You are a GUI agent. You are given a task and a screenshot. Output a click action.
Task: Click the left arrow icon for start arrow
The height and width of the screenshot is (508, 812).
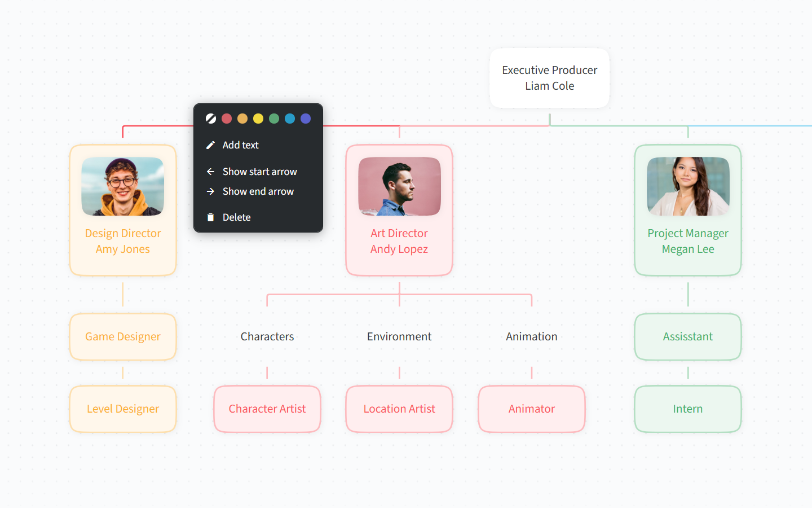[x=210, y=172]
